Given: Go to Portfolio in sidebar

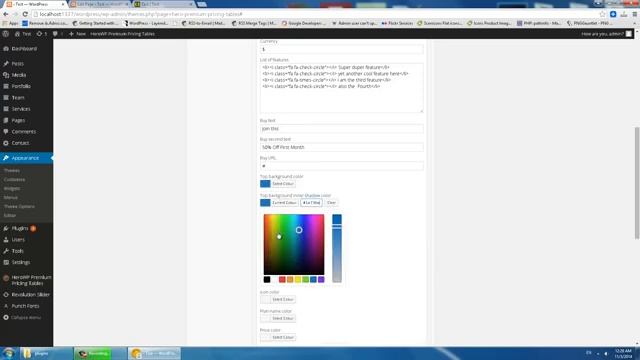Looking at the screenshot, I should click(21, 87).
